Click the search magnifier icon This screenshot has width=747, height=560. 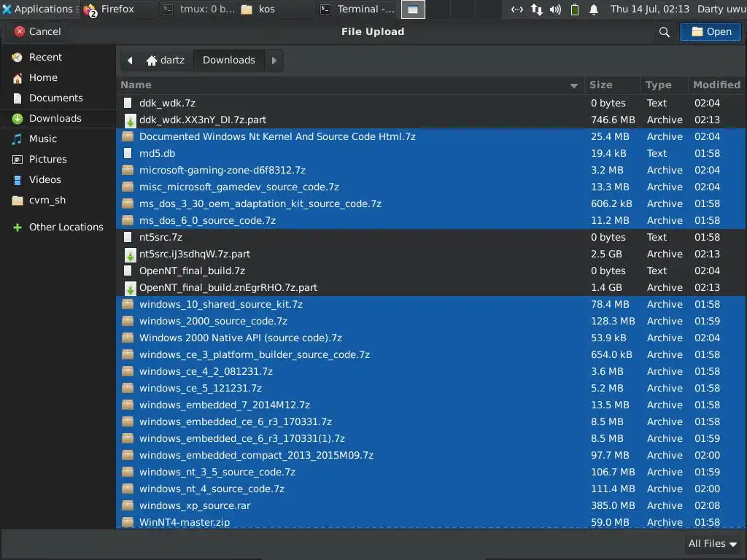[x=664, y=32]
